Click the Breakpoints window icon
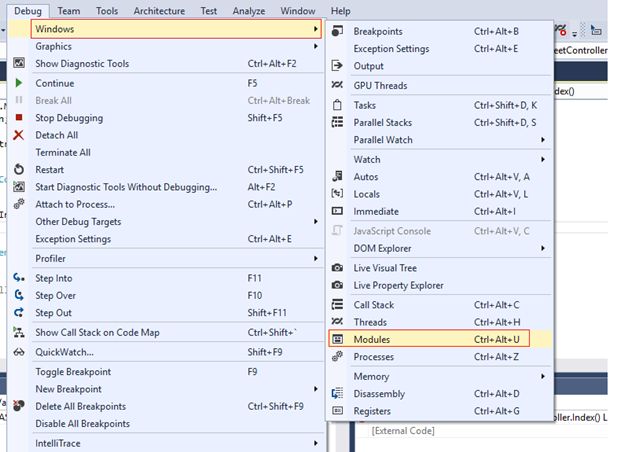Image resolution: width=624 pixels, height=452 pixels. pyautogui.click(x=337, y=31)
